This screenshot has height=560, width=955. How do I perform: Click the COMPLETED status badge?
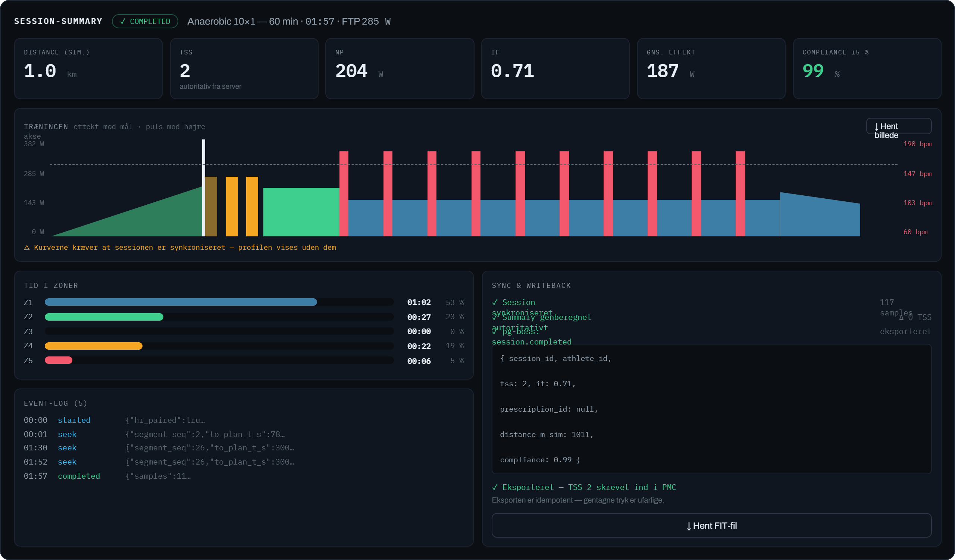pyautogui.click(x=145, y=22)
